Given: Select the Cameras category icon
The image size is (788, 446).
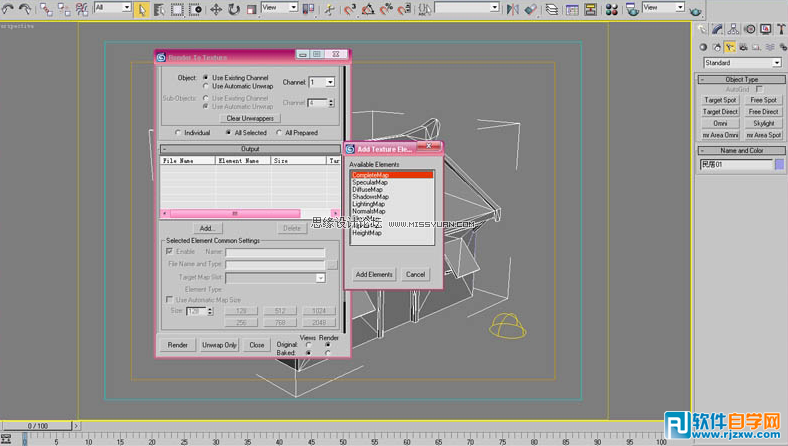Looking at the screenshot, I should (x=745, y=46).
